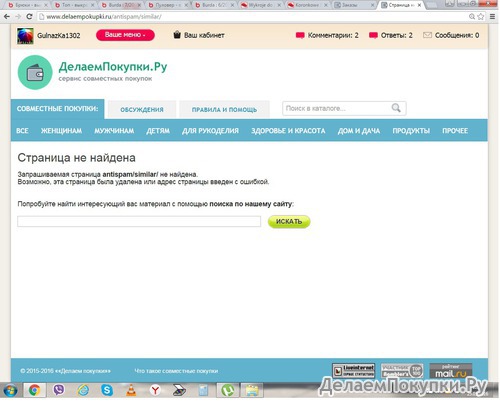Expand the Ваше меню dropdown

[x=125, y=35]
